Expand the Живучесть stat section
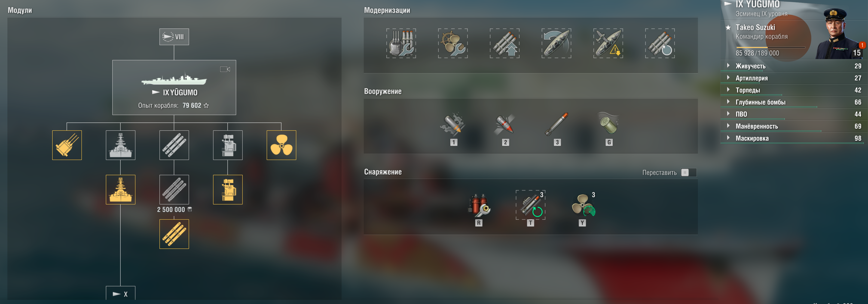The image size is (868, 304). click(792, 66)
